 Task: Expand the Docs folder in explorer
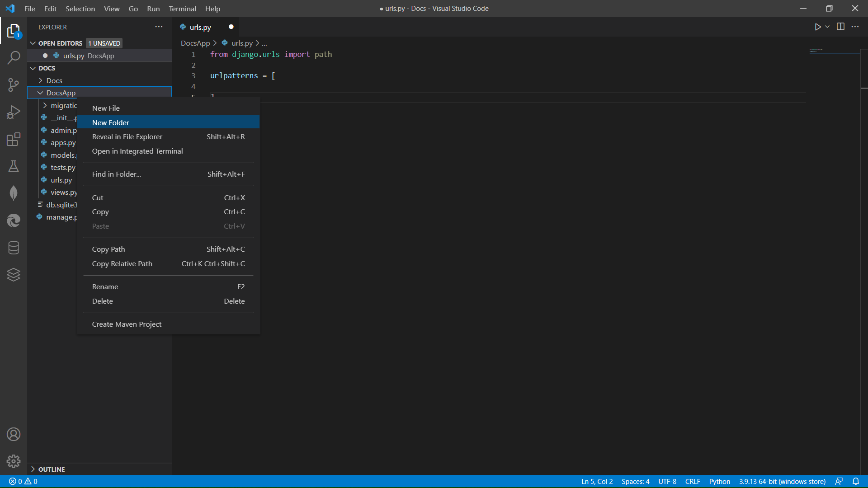point(54,80)
